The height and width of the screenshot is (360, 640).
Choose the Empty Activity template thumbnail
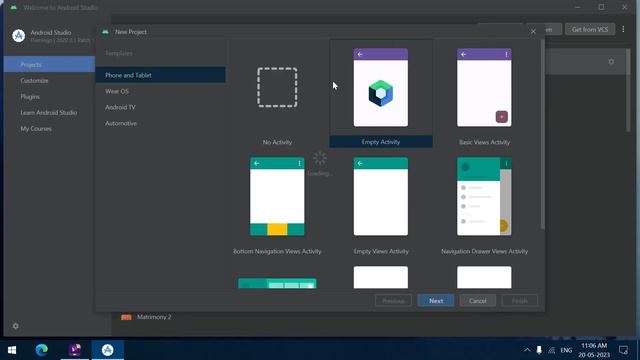pos(380,87)
